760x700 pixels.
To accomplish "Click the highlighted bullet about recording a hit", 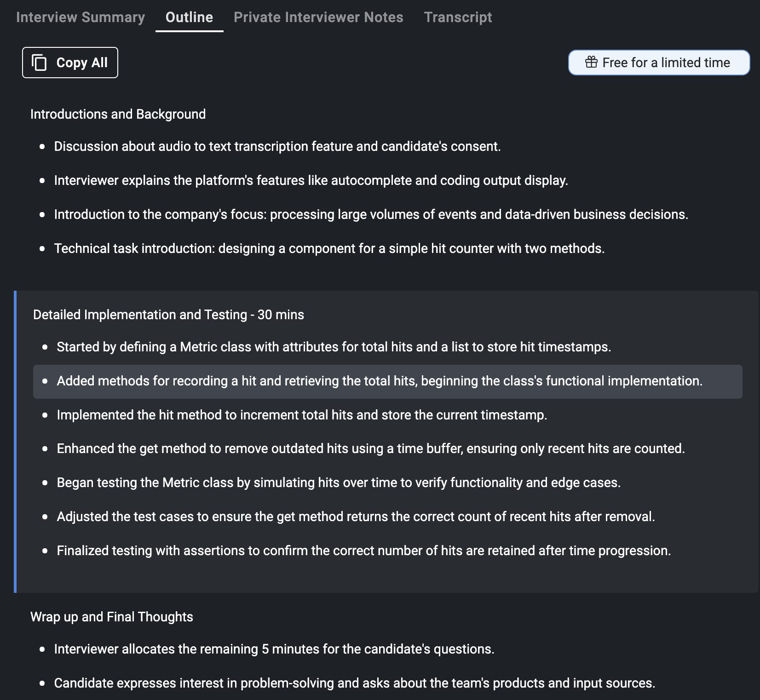I will [x=379, y=381].
